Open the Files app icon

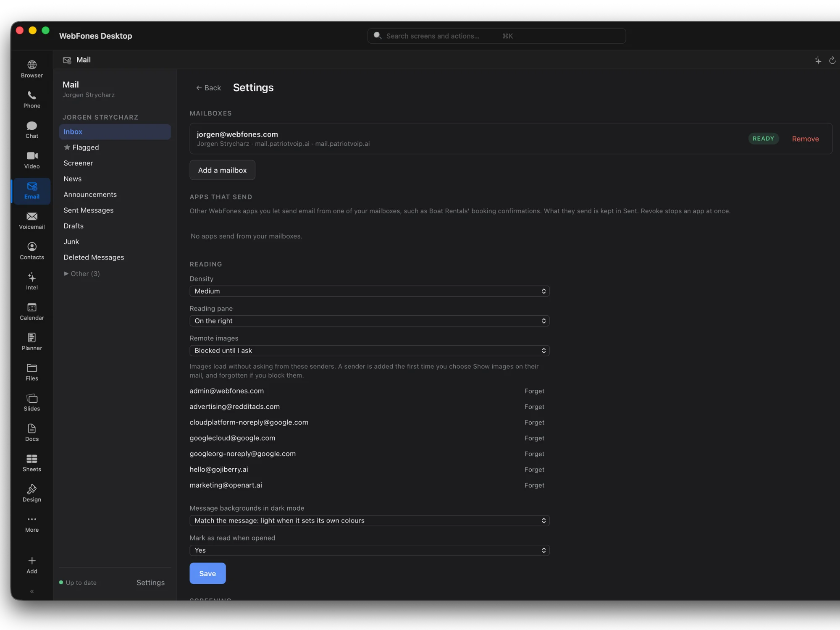[32, 372]
